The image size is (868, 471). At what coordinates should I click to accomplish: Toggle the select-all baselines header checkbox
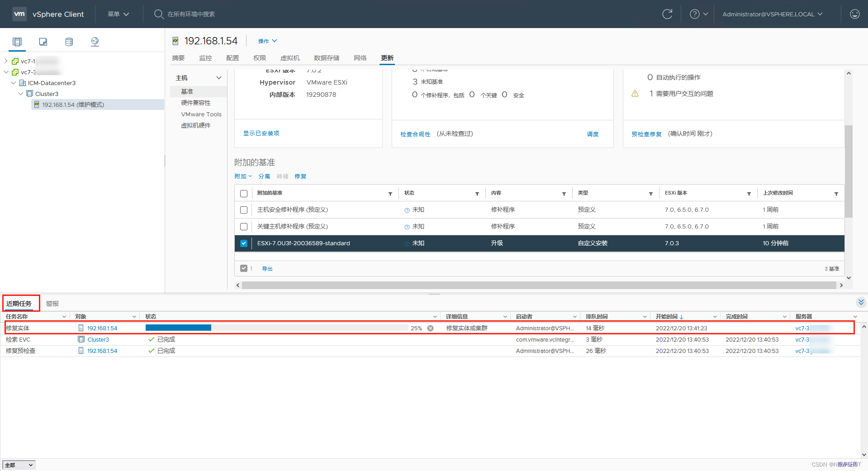(244, 194)
